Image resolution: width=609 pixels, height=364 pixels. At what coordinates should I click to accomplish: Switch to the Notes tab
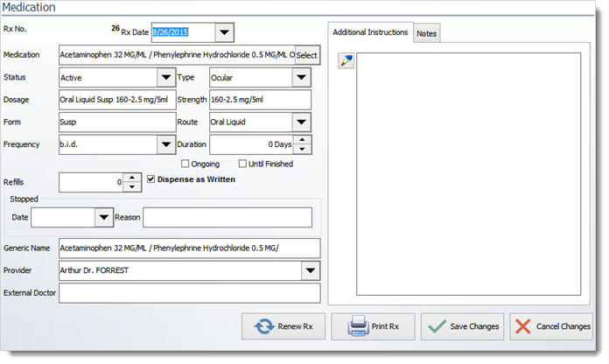tap(426, 33)
